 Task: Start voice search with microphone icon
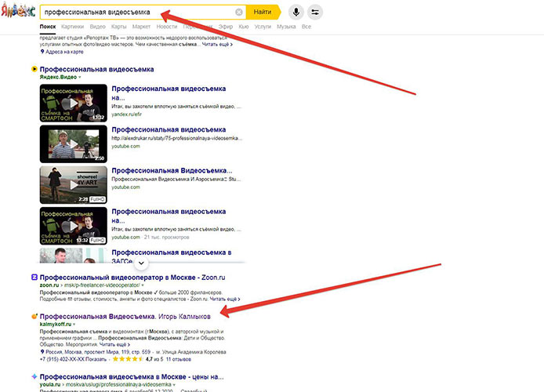296,12
